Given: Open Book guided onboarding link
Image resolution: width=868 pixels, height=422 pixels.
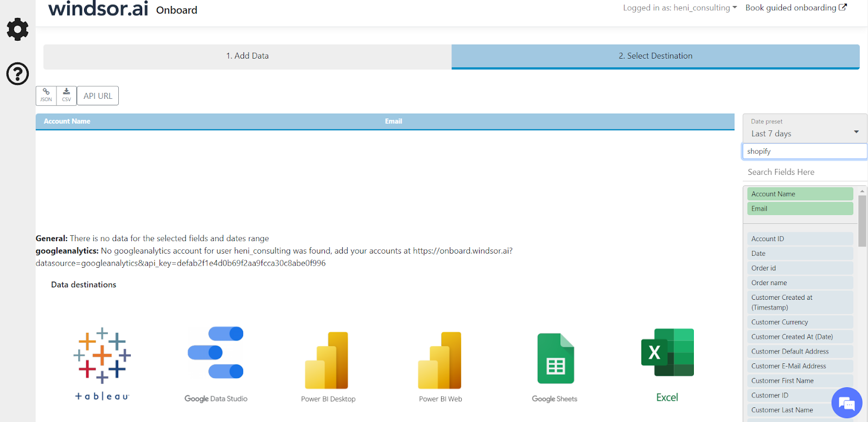Looking at the screenshot, I should [x=796, y=8].
